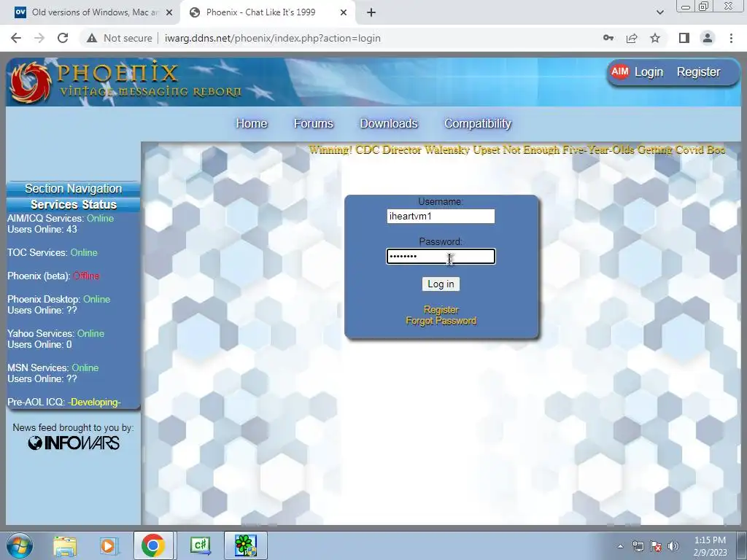Click the MSN Services status text
The height and width of the screenshot is (560, 747).
53,367
